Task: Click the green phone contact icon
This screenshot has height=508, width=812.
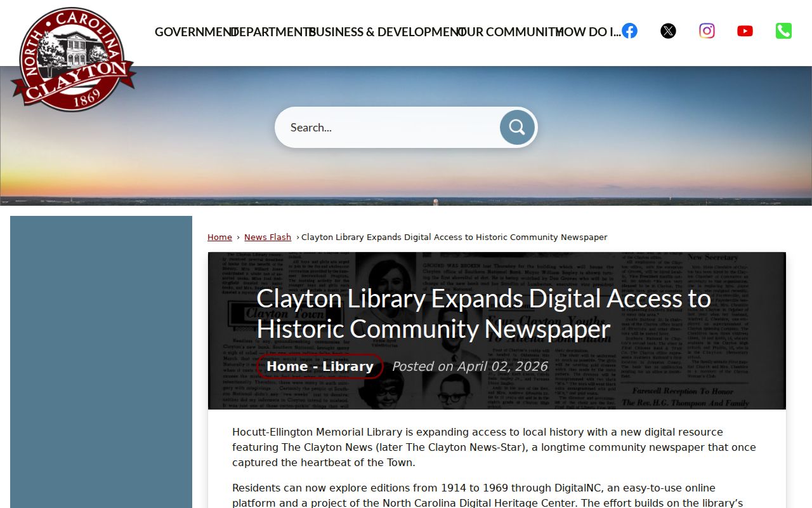Action: pyautogui.click(x=783, y=30)
